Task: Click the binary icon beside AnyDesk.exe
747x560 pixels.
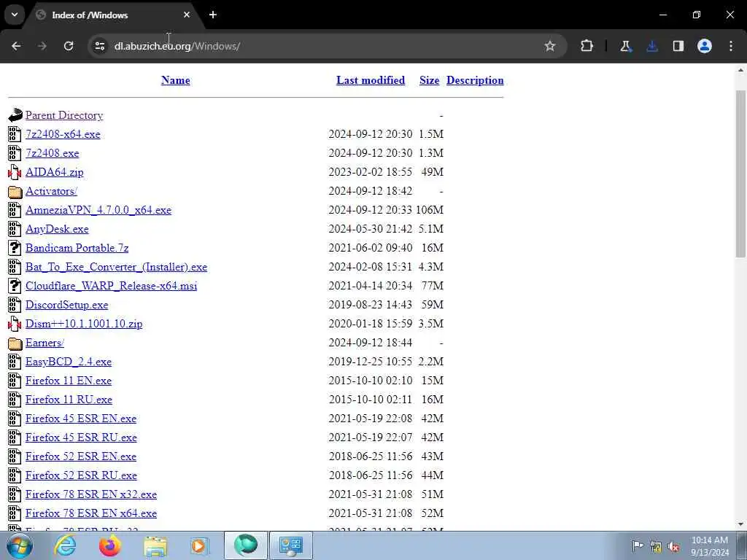Action: 15,229
